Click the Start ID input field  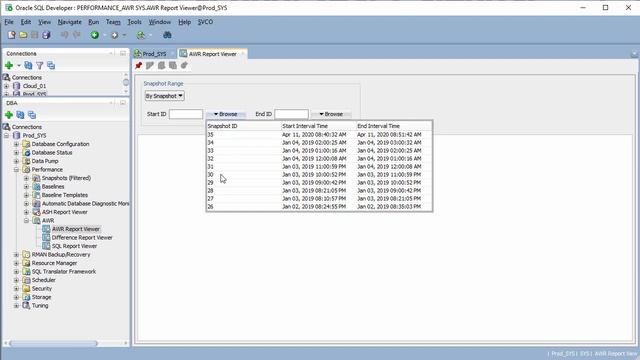coord(186,114)
